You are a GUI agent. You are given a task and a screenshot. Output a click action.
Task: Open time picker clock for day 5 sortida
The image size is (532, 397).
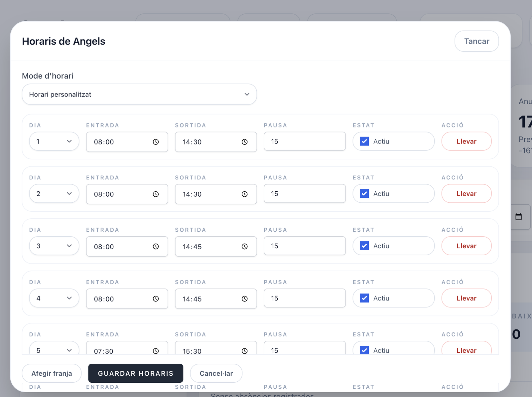(244, 351)
